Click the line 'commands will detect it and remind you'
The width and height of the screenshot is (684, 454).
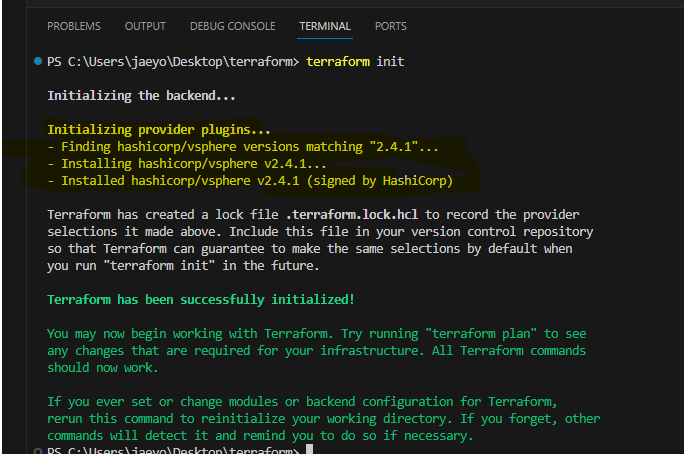pyautogui.click(x=260, y=436)
